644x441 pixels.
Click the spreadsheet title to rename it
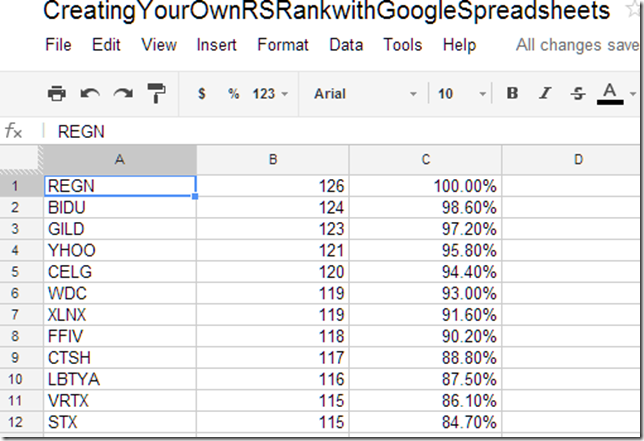[327, 11]
